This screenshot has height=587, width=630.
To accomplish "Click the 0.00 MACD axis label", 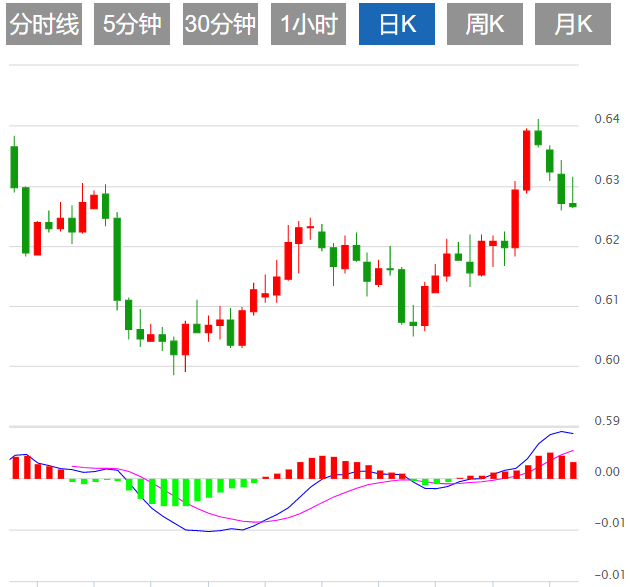I will (x=607, y=472).
